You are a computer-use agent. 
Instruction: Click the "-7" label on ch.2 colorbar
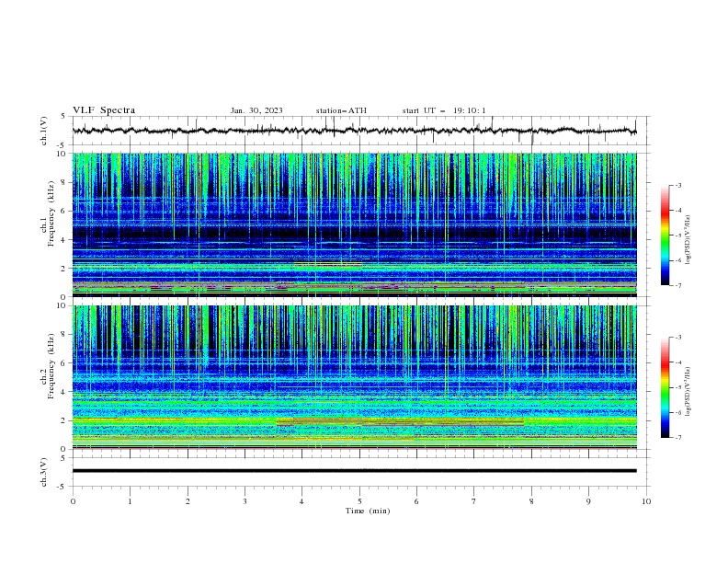point(677,437)
